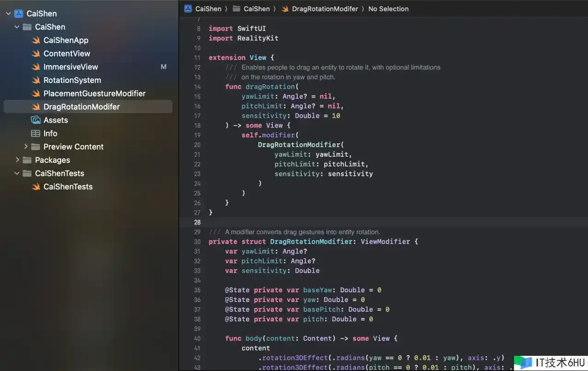Expand the Preview Content folder

click(x=26, y=147)
